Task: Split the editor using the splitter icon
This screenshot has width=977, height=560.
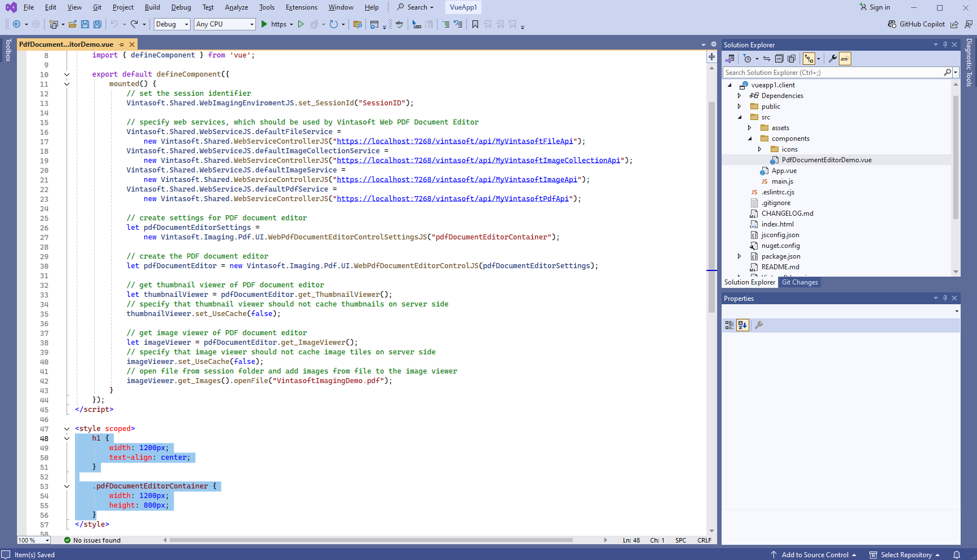Action: (x=711, y=56)
